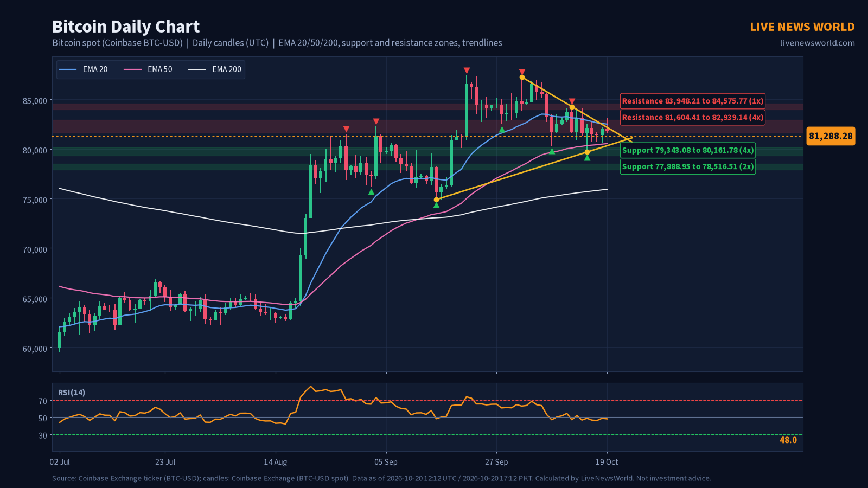Click the 85,000 price axis label
This screenshot has height=488, width=868.
35,101
